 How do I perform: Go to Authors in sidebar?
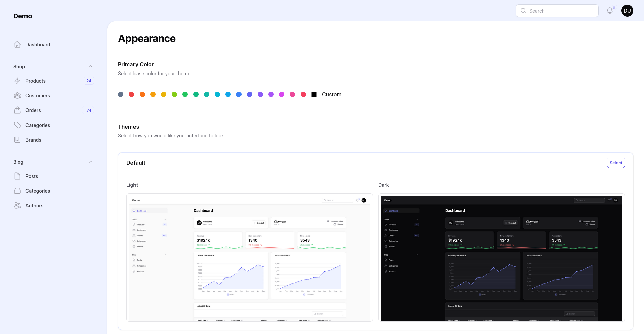tap(34, 206)
